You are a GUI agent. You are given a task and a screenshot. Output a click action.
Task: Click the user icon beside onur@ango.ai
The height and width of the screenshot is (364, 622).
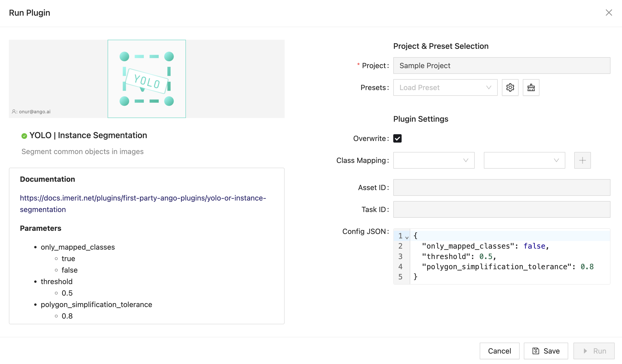tap(14, 111)
